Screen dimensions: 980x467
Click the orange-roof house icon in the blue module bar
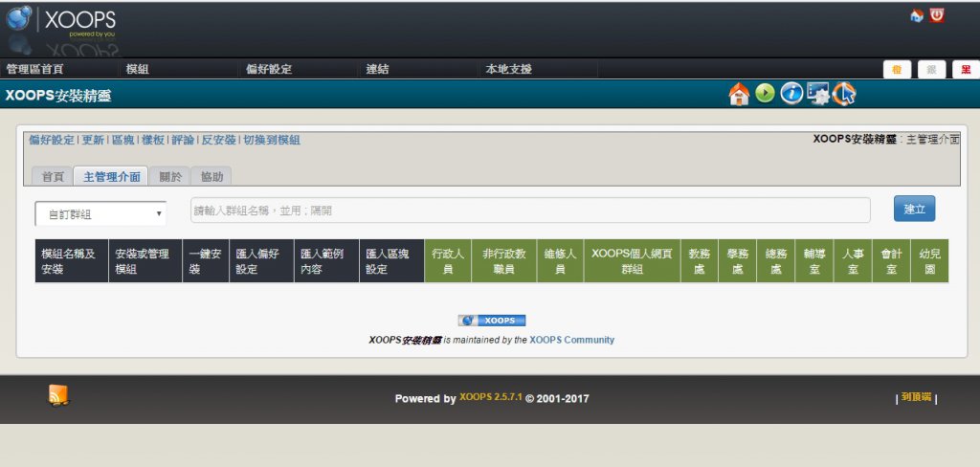click(739, 94)
